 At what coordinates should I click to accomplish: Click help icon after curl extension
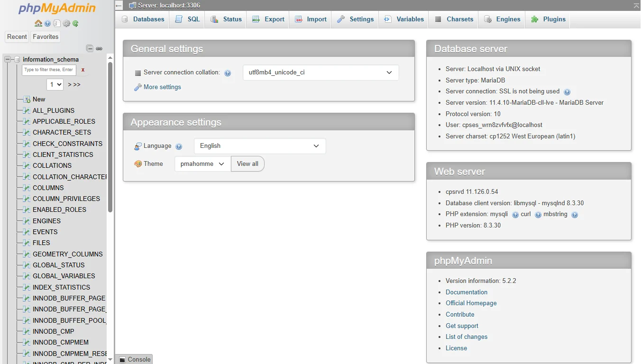click(538, 215)
